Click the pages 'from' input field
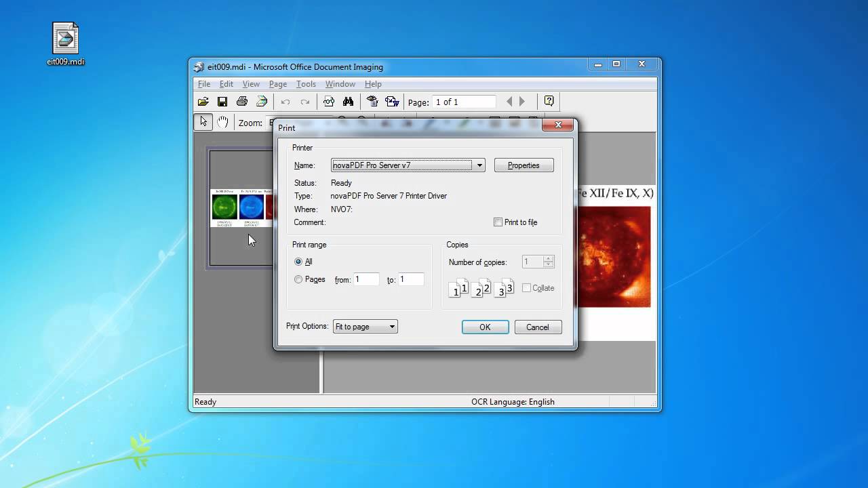868x488 pixels. pyautogui.click(x=366, y=279)
